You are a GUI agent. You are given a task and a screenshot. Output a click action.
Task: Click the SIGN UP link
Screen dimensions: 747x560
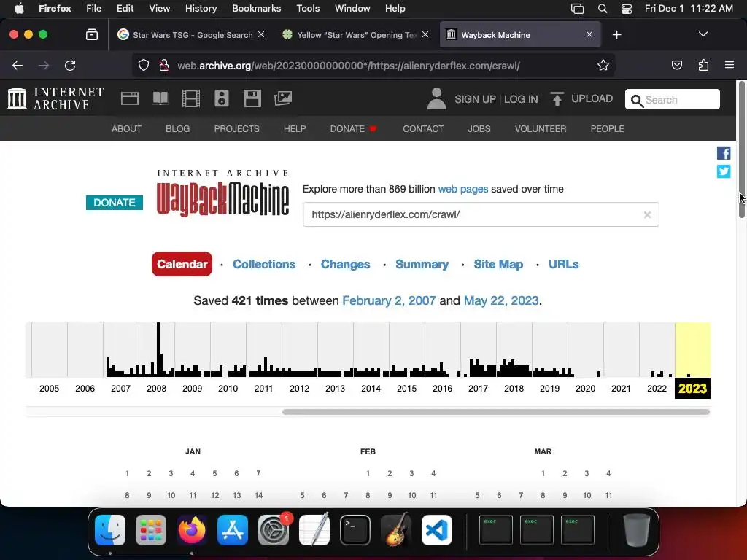tap(475, 99)
